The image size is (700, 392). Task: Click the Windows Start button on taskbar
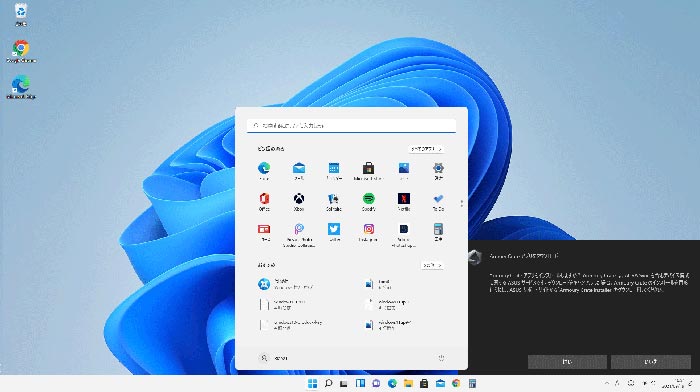(x=312, y=384)
